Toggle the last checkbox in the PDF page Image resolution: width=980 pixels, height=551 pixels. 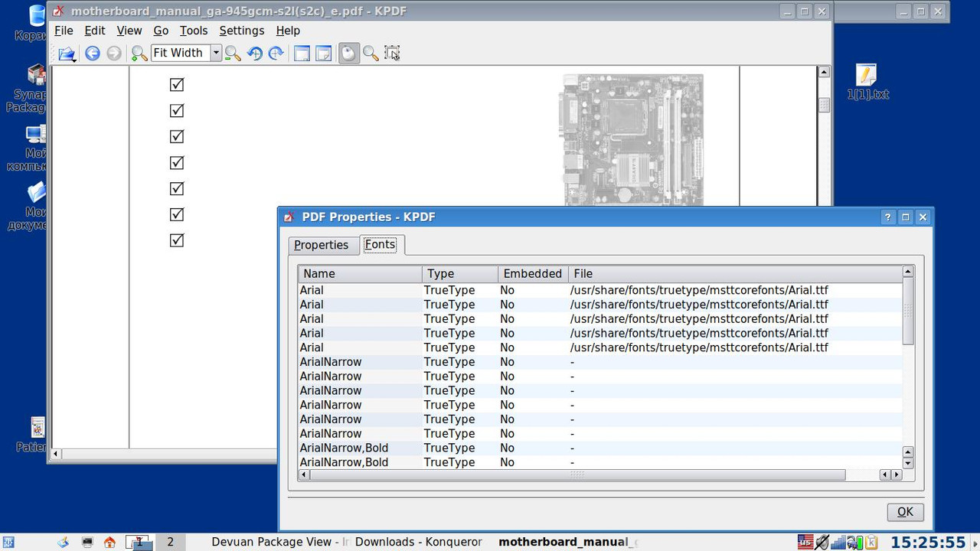pyautogui.click(x=177, y=240)
